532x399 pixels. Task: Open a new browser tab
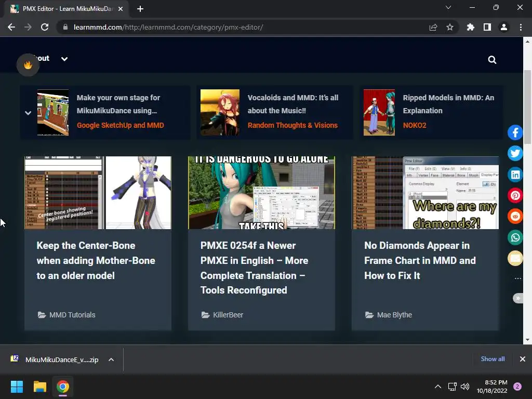140,9
